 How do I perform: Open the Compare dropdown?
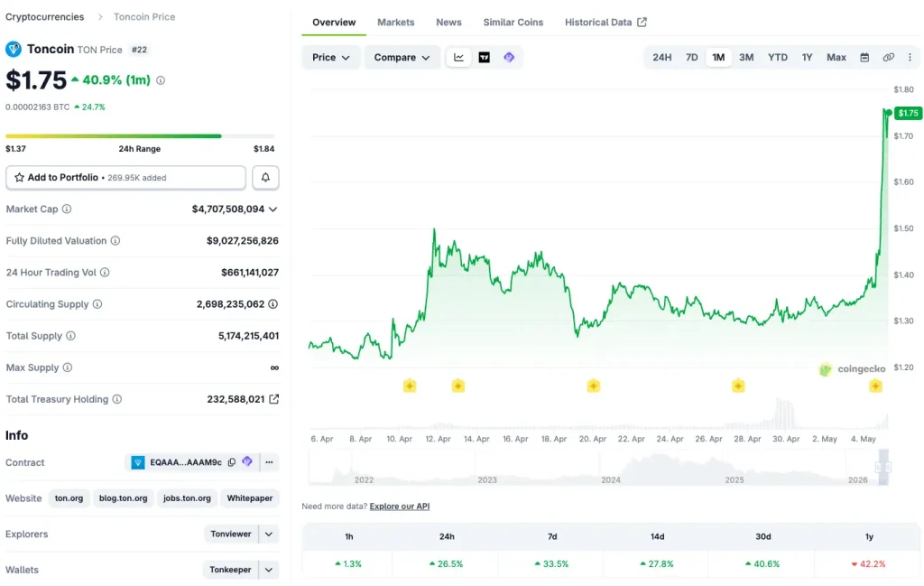pyautogui.click(x=402, y=57)
